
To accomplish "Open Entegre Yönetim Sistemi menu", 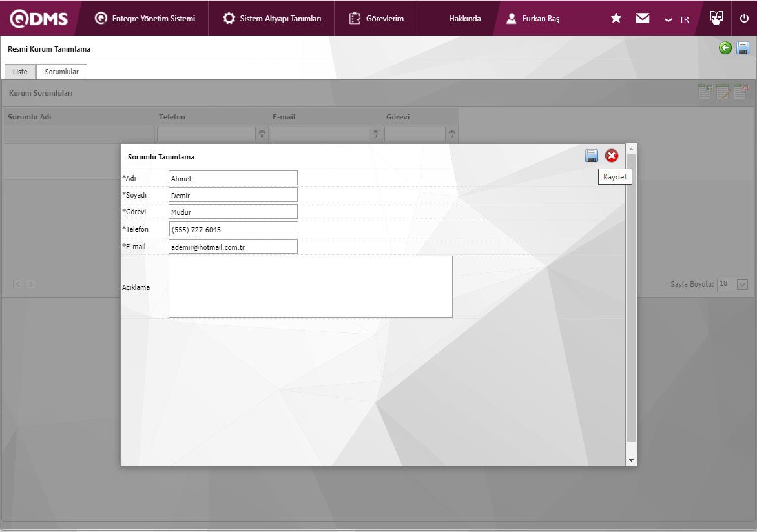I will [x=145, y=19].
